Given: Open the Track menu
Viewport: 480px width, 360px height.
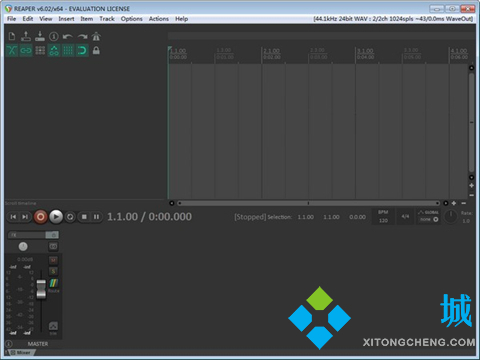Looking at the screenshot, I should tap(107, 19).
